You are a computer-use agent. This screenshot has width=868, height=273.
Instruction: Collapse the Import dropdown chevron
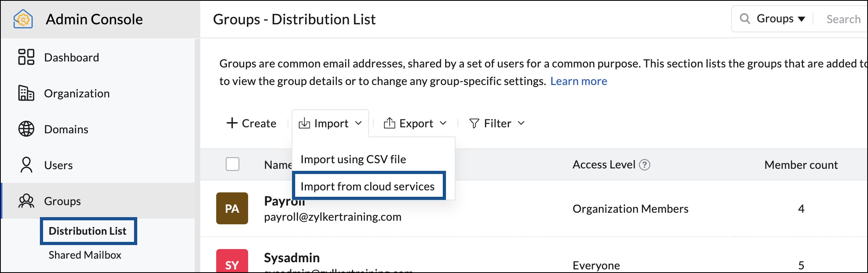pyautogui.click(x=358, y=123)
